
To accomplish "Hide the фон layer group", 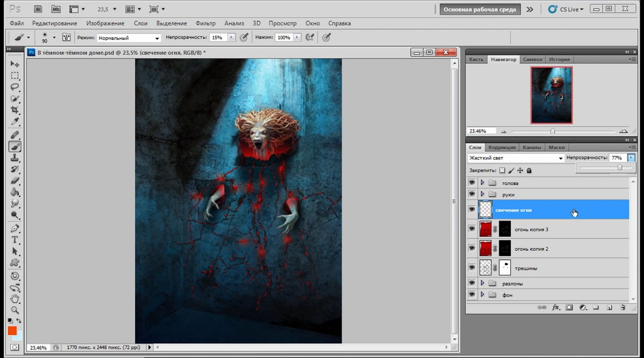I will [472, 294].
